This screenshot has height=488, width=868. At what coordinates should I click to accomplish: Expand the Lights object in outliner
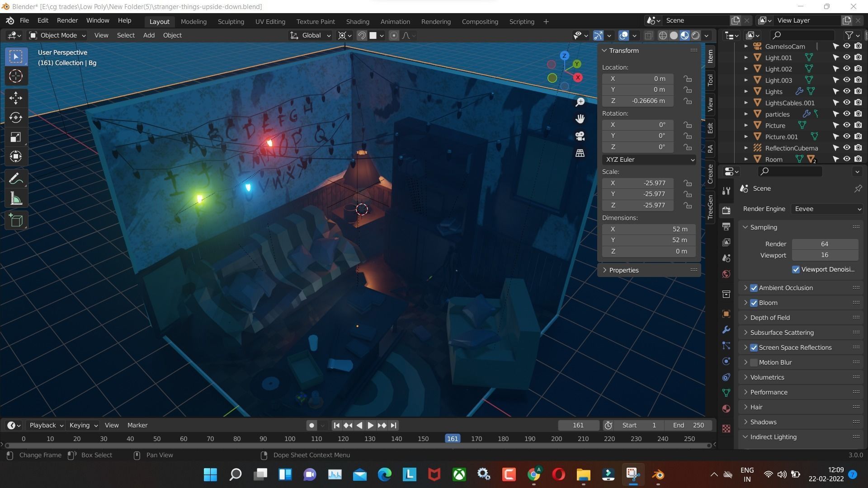746,91
